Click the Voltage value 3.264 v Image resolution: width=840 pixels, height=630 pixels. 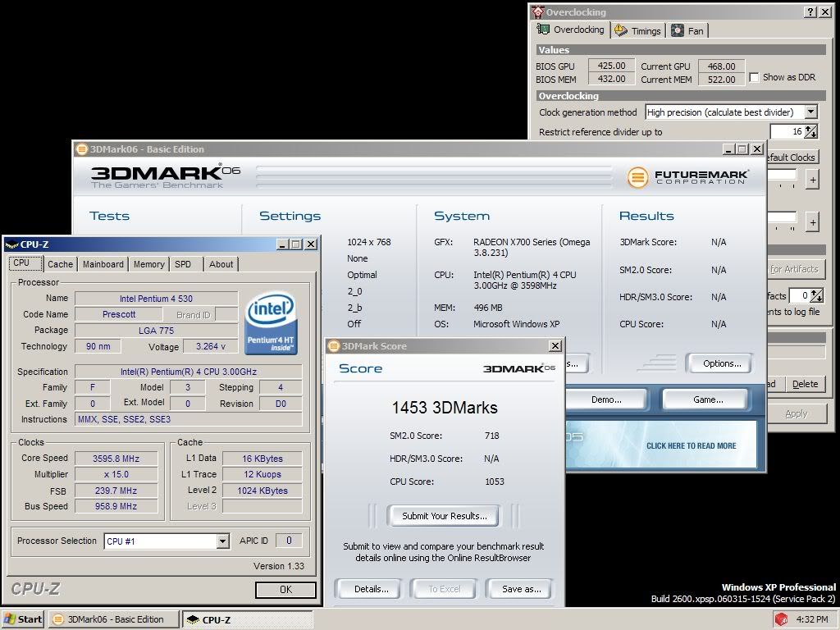(210, 346)
